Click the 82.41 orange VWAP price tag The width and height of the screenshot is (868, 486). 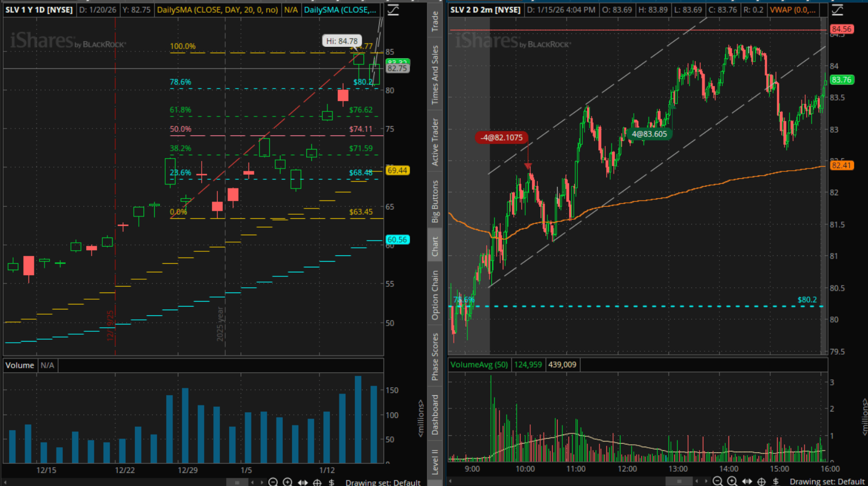click(842, 166)
